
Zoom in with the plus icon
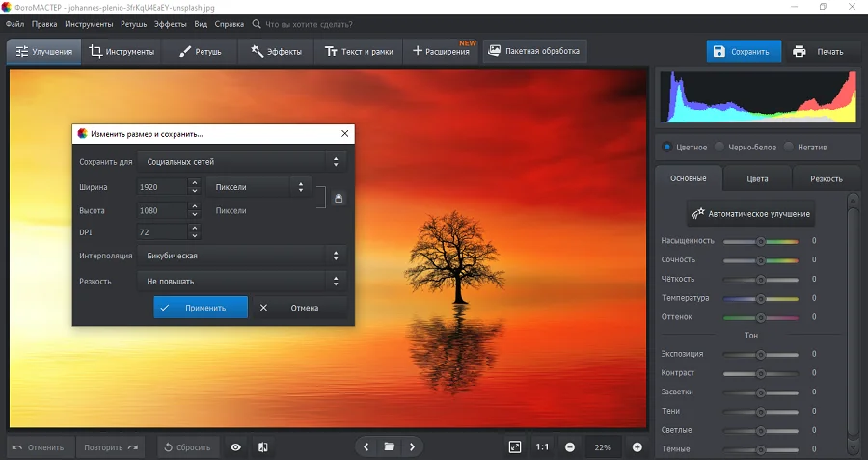637,447
